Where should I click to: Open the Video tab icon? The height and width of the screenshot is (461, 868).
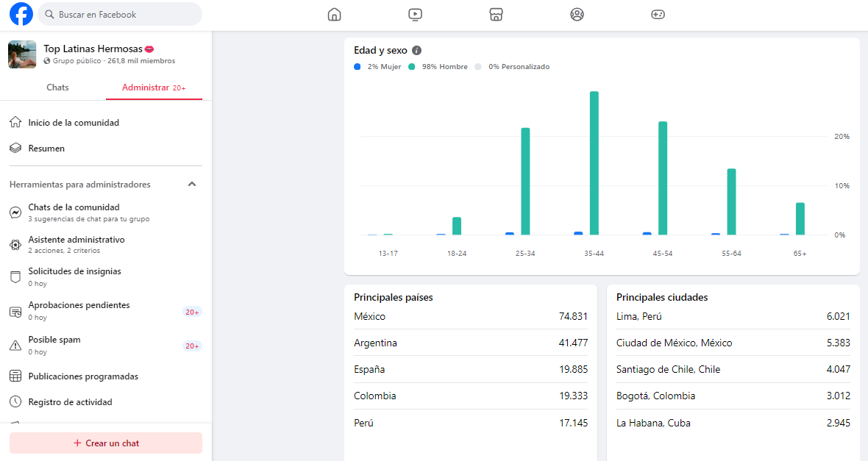tap(415, 15)
